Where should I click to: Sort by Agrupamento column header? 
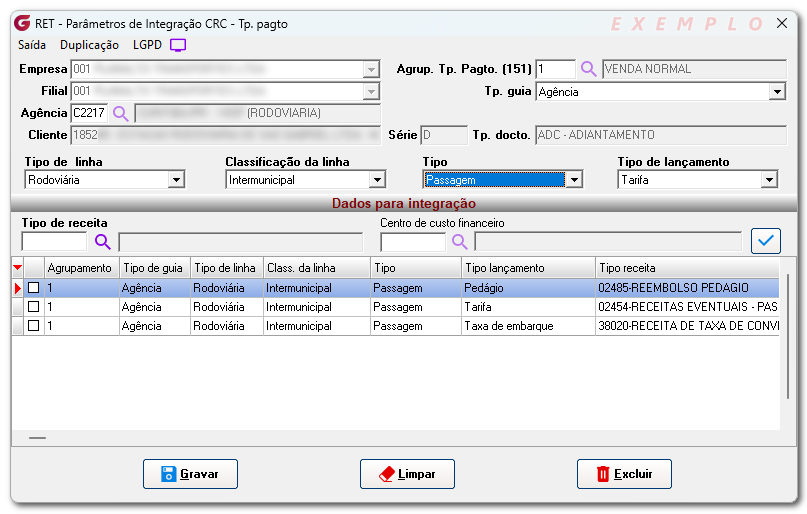[x=82, y=268]
